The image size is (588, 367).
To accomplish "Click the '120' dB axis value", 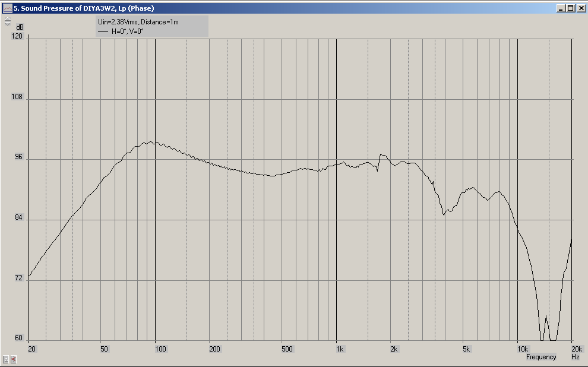I will point(17,36).
